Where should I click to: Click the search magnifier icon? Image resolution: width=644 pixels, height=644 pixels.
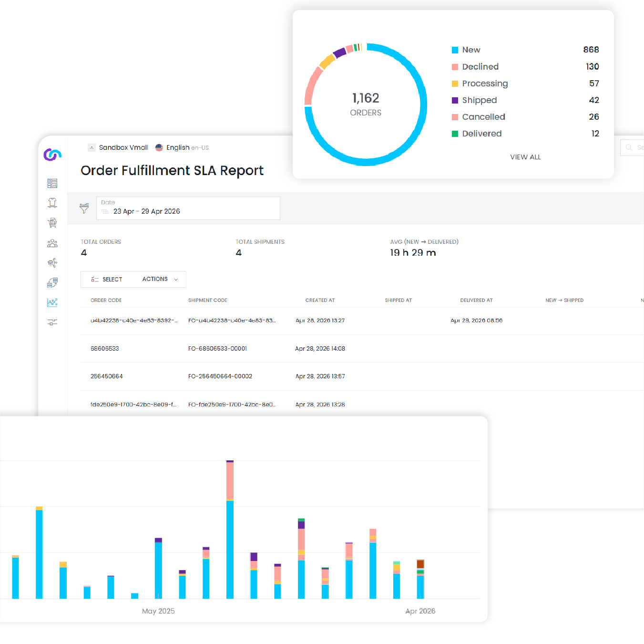coord(629,147)
